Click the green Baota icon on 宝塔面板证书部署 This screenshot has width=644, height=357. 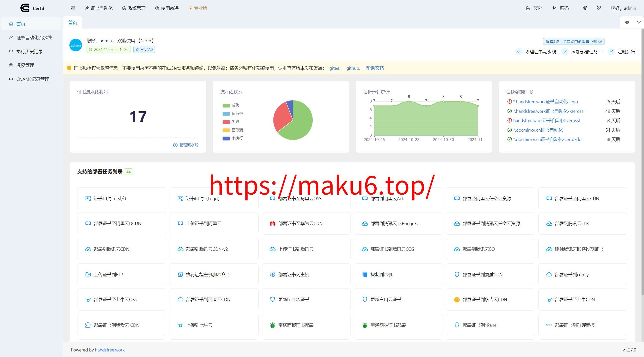272,325
